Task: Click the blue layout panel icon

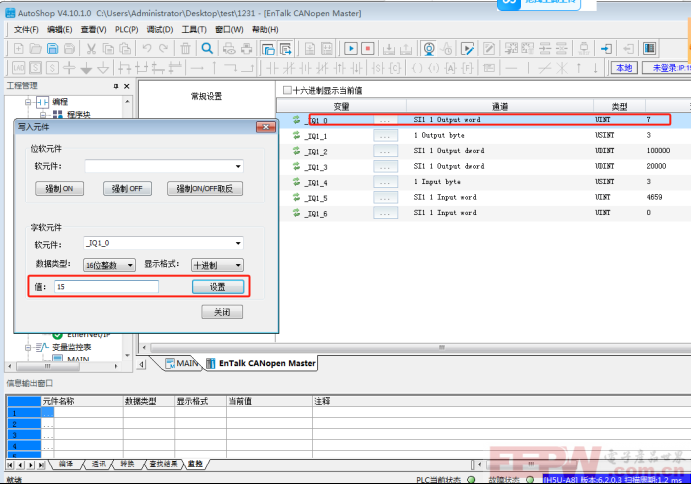Action: [x=650, y=48]
